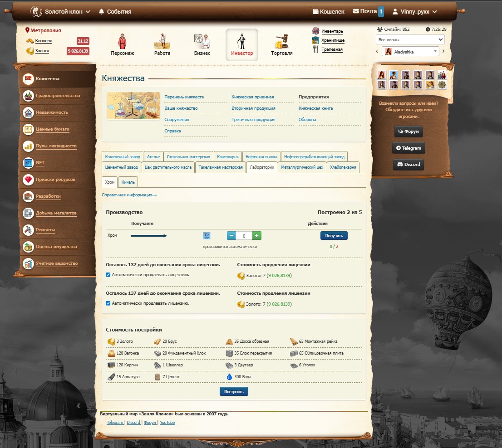This screenshot has height=448, width=502.
Task: Open the Торговля gavel icon
Action: 282,42
